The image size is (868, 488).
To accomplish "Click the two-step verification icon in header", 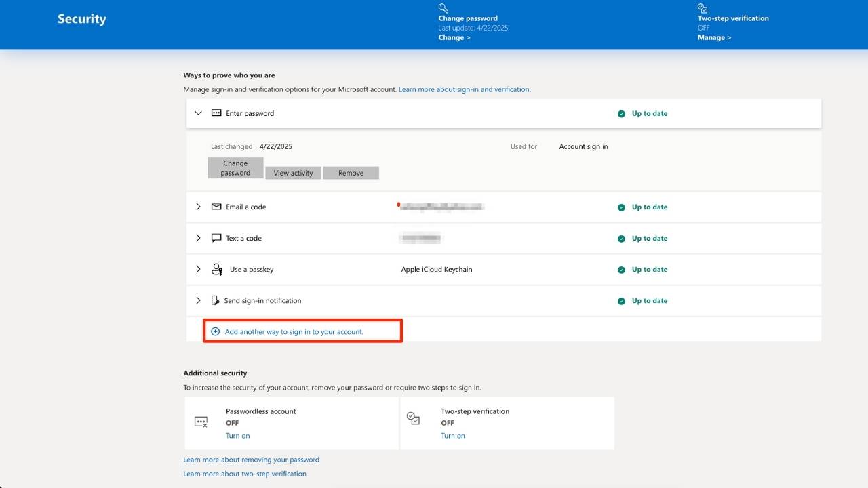I will pos(703,8).
